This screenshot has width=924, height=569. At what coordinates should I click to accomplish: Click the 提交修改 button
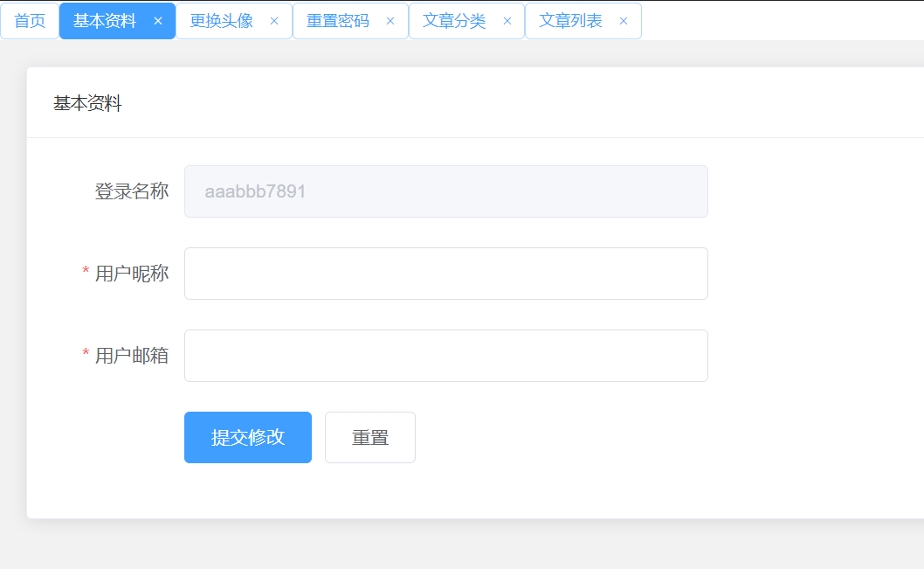pos(248,438)
